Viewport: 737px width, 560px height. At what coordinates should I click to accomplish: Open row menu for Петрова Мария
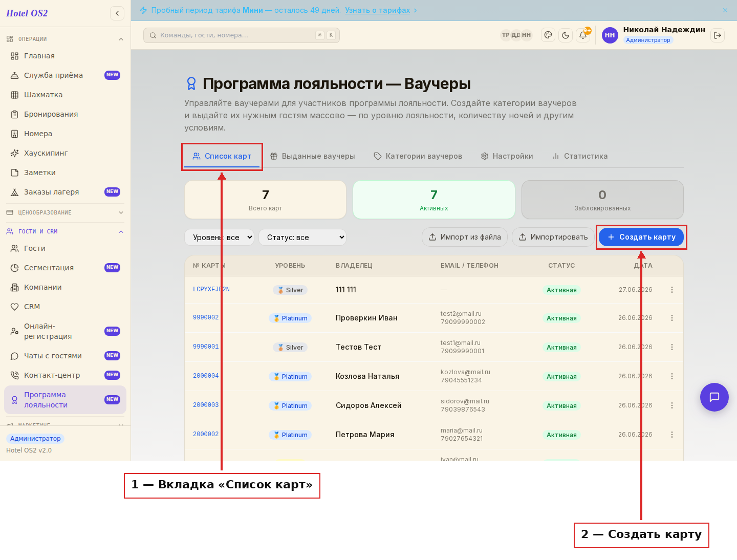[x=672, y=435]
